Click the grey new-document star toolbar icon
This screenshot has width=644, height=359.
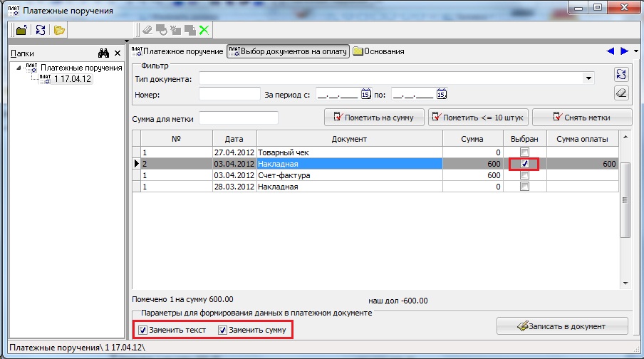click(176, 30)
